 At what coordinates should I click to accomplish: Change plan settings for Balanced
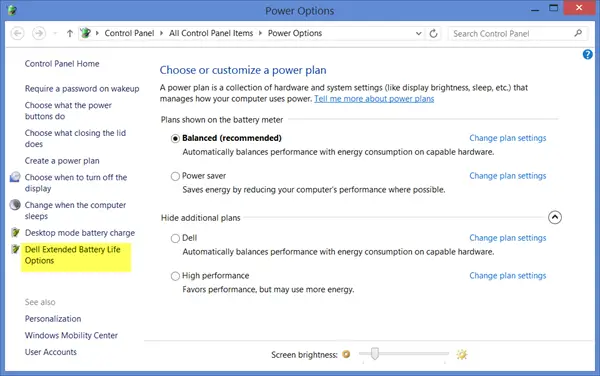pyautogui.click(x=507, y=138)
